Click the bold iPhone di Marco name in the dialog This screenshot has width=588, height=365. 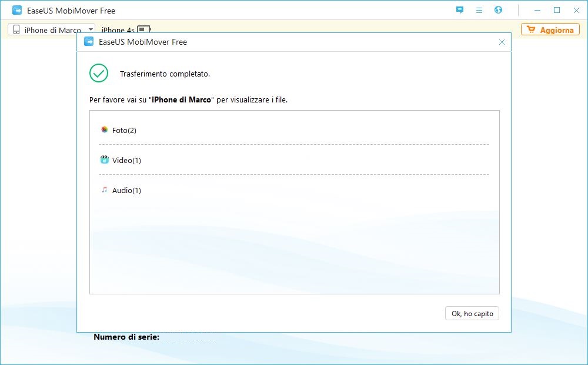181,100
